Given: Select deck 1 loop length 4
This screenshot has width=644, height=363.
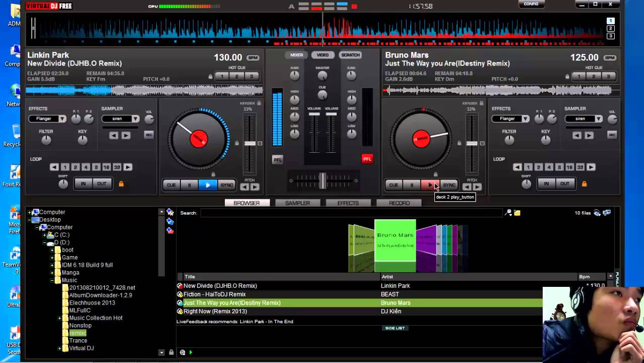Looking at the screenshot, I should [x=86, y=167].
